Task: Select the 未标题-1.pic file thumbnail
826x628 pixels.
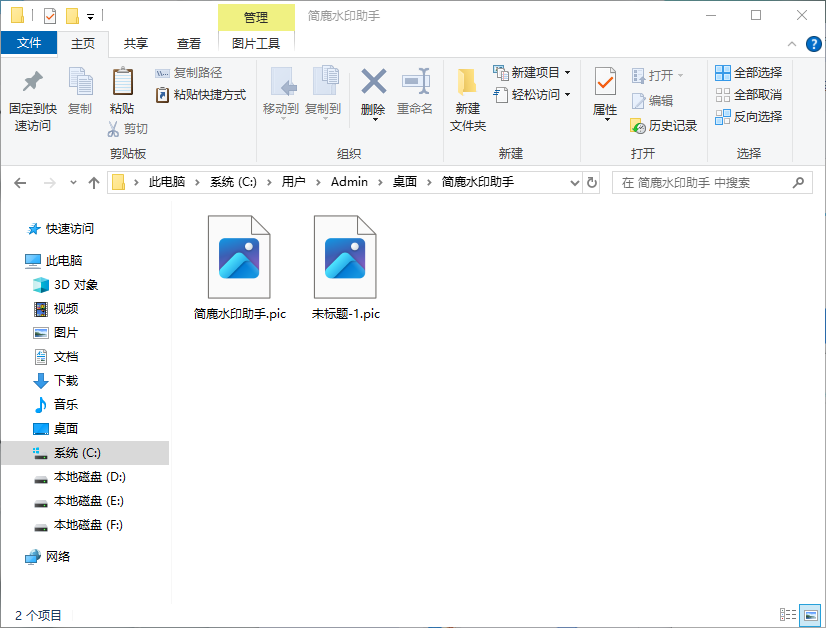Action: 345,260
